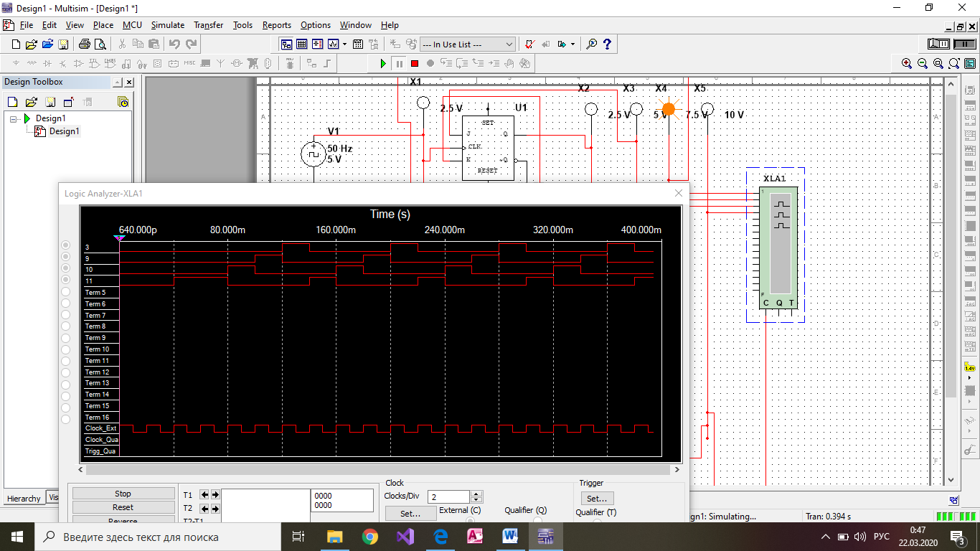This screenshot has width=980, height=551.
Task: Move T2 cursor right with arrow
Action: coord(215,508)
